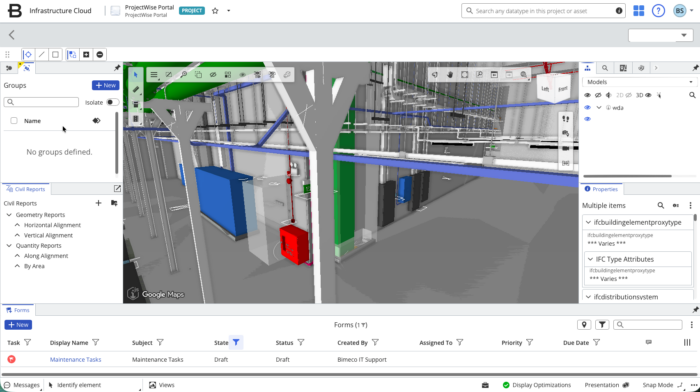Viewport: 700px width, 392px height.
Task: Select the measure ruler tool in viewport
Action: point(136,89)
